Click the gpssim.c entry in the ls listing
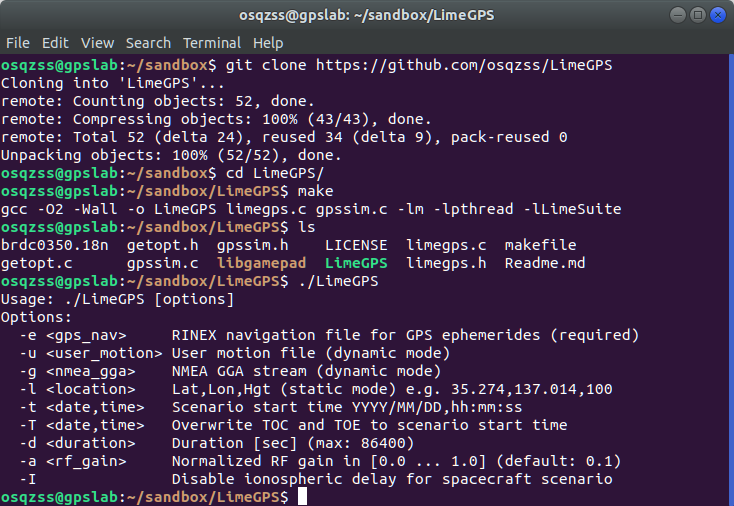The image size is (734, 506). [162, 264]
